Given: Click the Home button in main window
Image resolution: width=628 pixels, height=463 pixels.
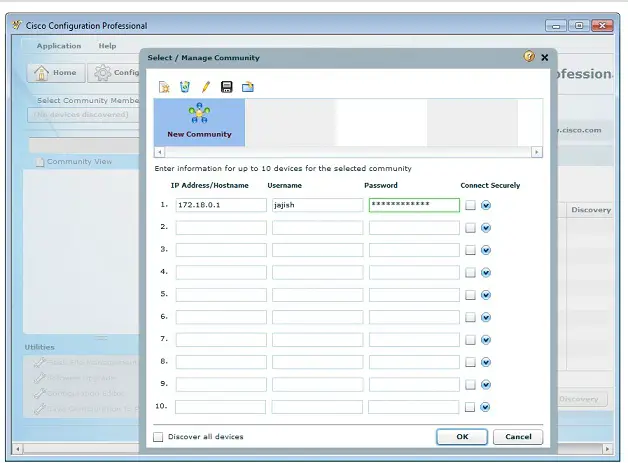Looking at the screenshot, I should pyautogui.click(x=56, y=73).
